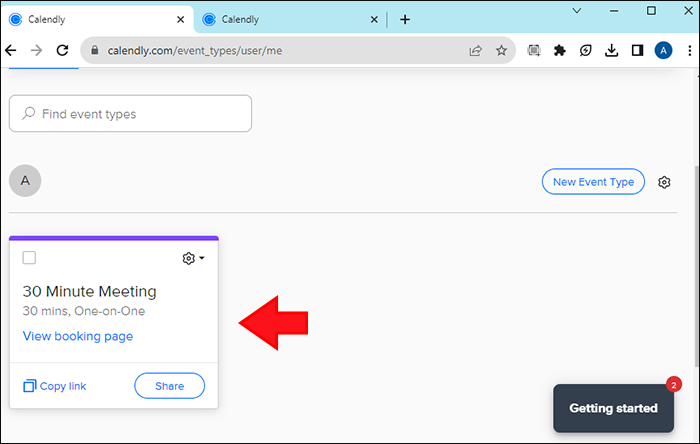Share the 30 Minute Meeting event
700x444 pixels.
[x=170, y=386]
